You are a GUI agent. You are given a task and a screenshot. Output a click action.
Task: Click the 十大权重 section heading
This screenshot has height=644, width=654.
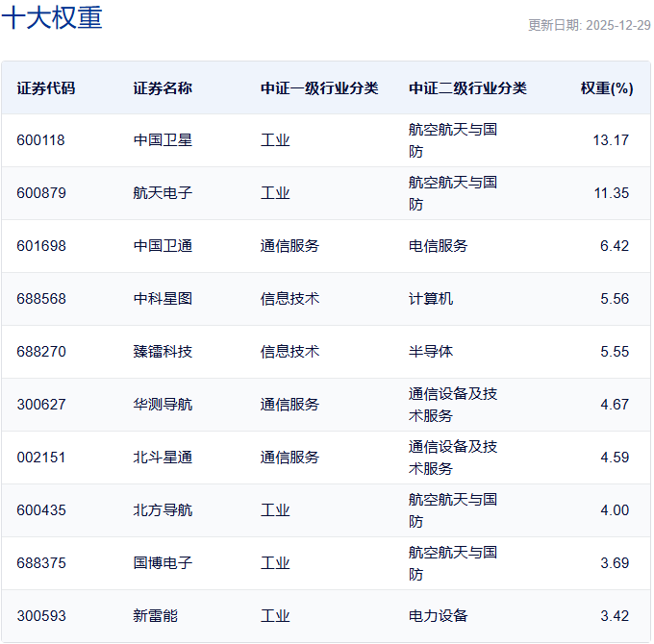[x=52, y=18]
